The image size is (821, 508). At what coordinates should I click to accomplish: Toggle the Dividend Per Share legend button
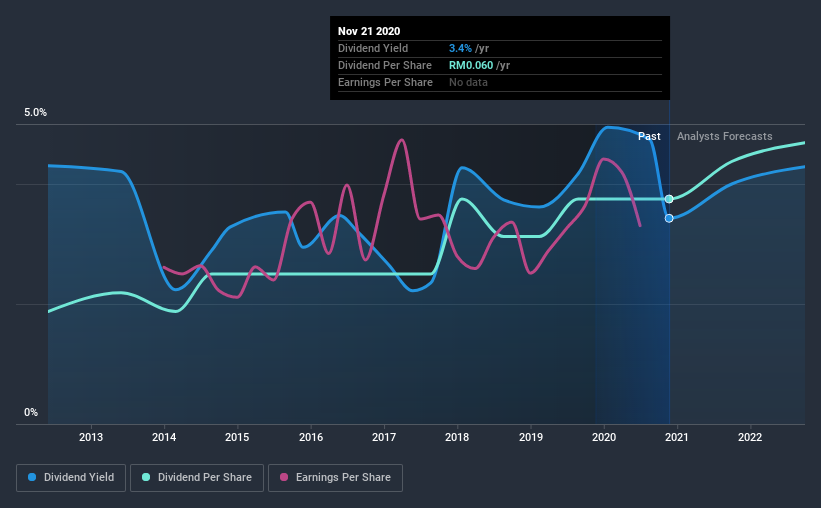point(197,478)
